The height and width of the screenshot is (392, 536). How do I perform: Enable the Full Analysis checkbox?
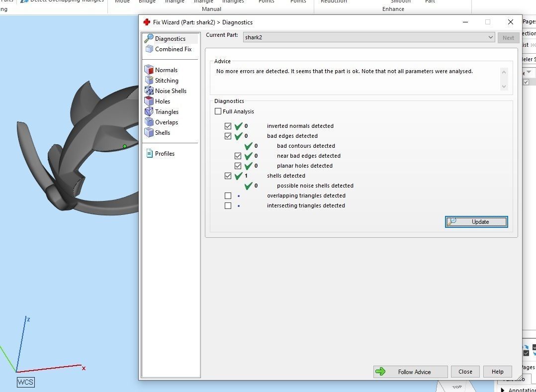[x=218, y=111]
